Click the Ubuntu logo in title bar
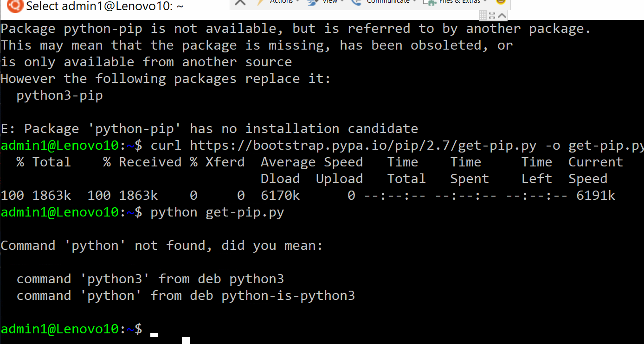 tap(15, 6)
